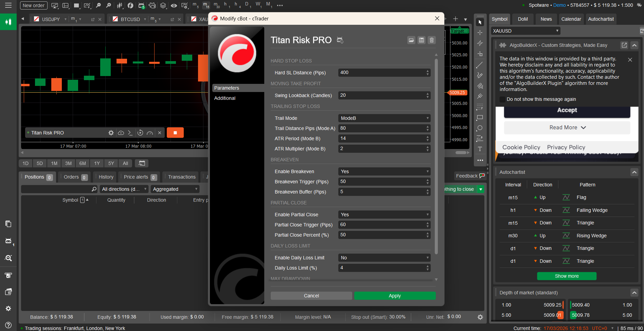Open the cBot log console icon
This screenshot has height=331, width=644.
pyautogui.click(x=130, y=133)
